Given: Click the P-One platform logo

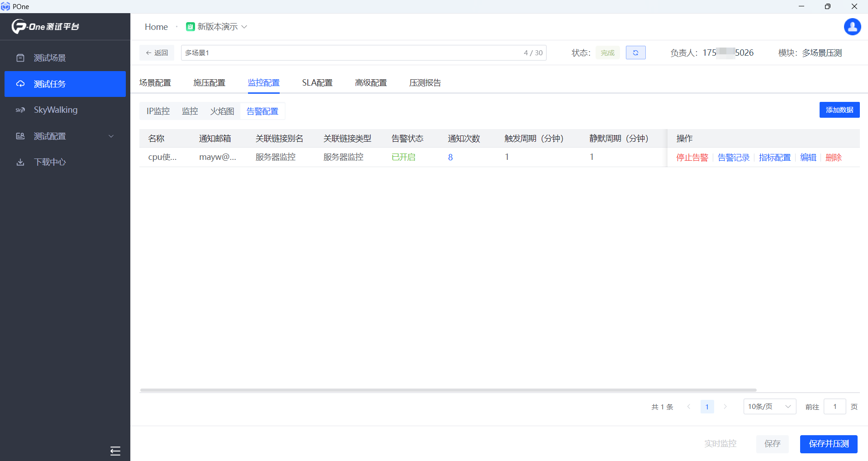Looking at the screenshot, I should click(45, 27).
